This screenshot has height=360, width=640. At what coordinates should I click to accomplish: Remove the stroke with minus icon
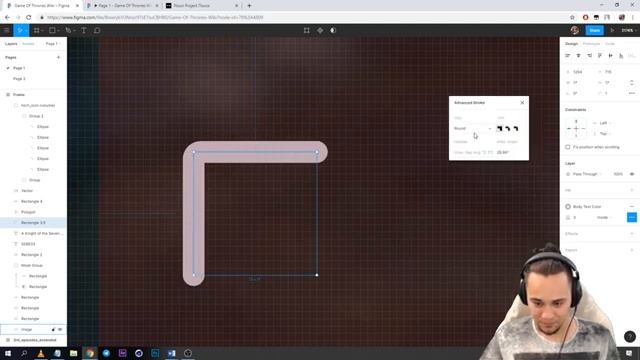pos(632,207)
